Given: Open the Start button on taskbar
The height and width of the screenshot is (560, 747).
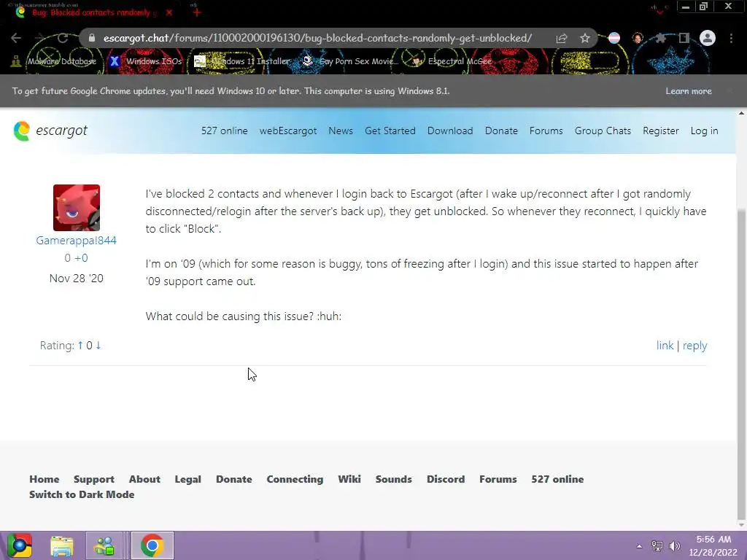Looking at the screenshot, I should 20,545.
